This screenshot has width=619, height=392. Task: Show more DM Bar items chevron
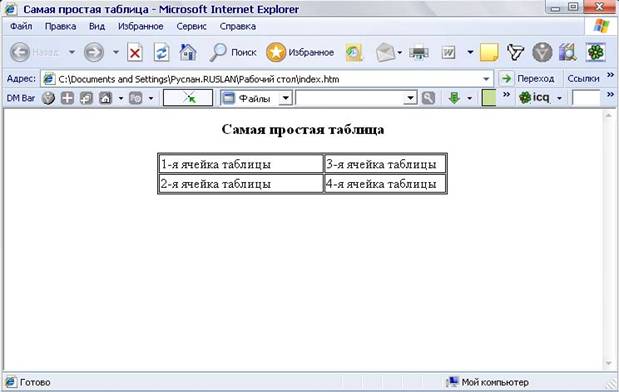[x=506, y=94]
